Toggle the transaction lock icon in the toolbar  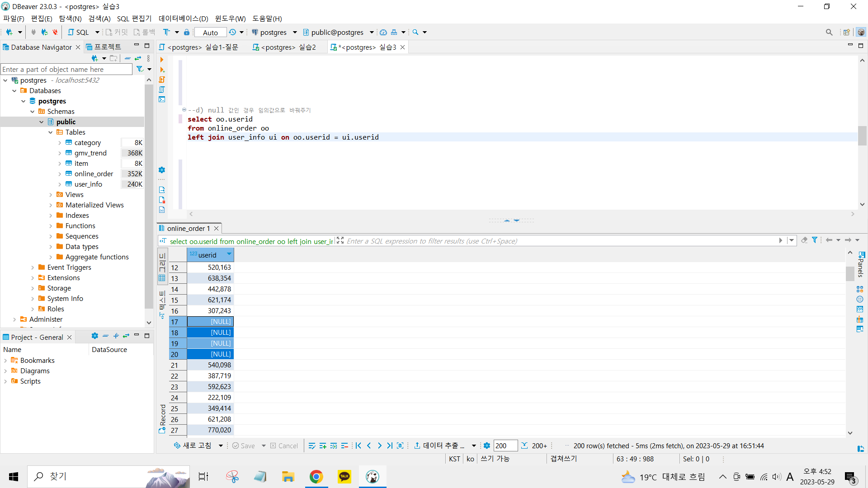click(186, 32)
